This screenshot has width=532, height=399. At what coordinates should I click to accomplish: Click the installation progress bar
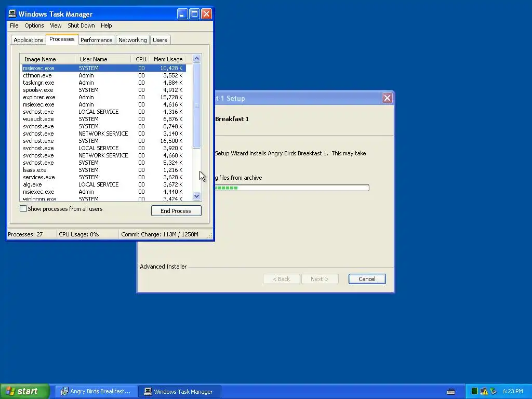(x=292, y=188)
